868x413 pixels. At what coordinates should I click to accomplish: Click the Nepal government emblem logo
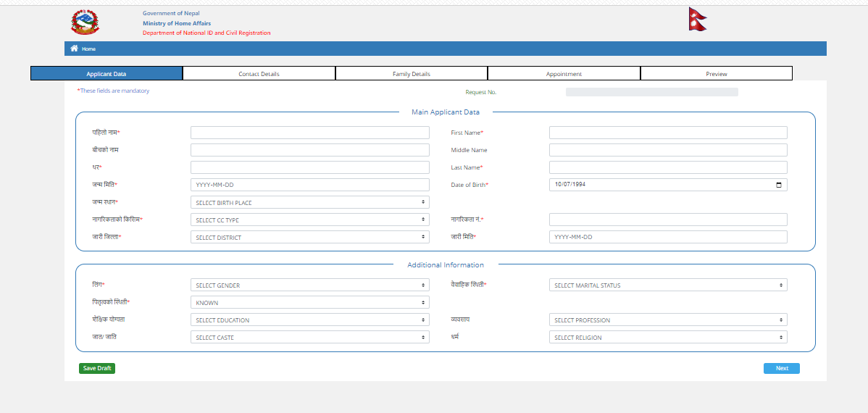pos(85,22)
